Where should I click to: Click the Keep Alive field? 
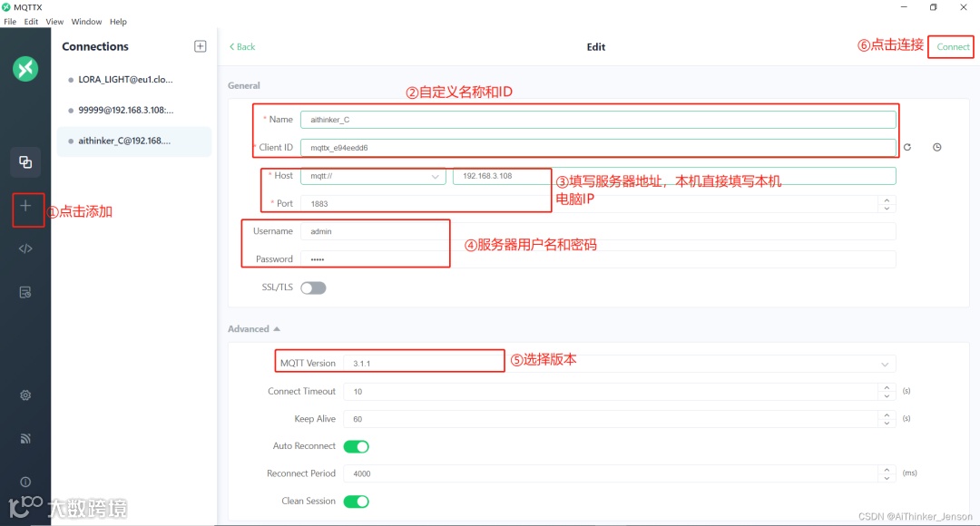tap(620, 419)
